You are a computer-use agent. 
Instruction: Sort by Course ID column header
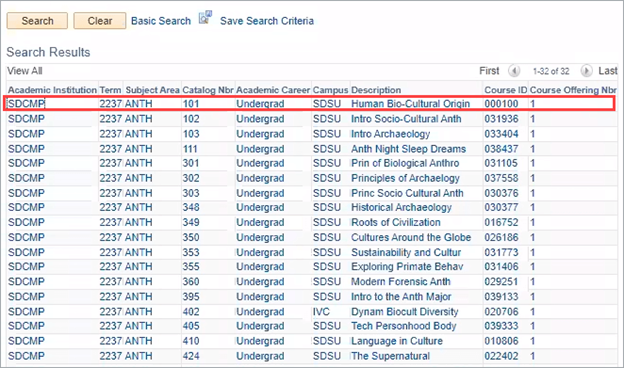(x=505, y=90)
